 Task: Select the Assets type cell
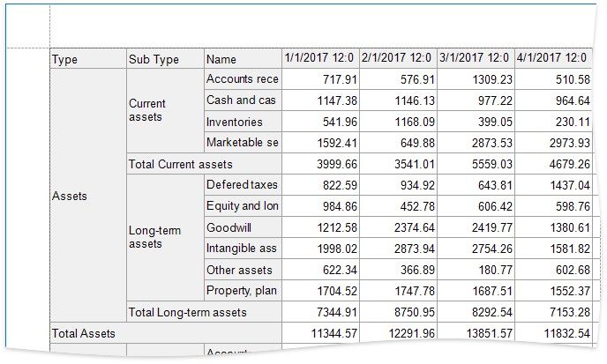pyautogui.click(x=88, y=196)
